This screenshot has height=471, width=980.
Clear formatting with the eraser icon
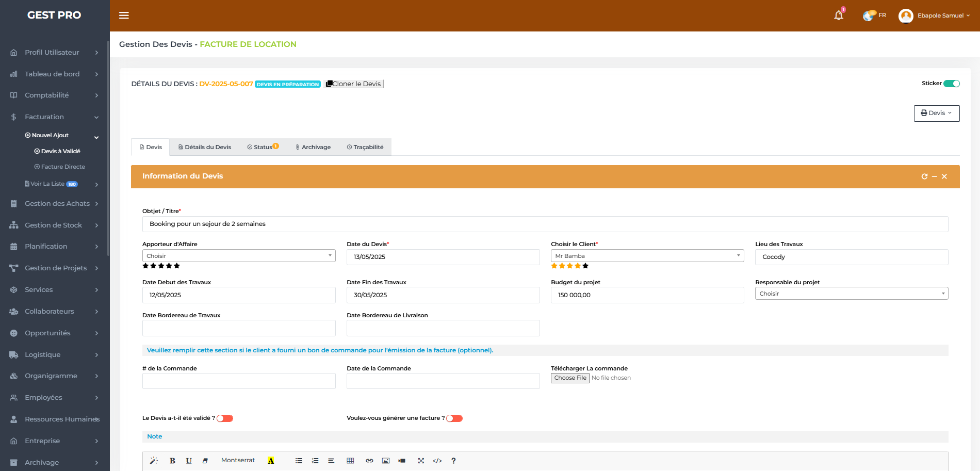point(205,461)
